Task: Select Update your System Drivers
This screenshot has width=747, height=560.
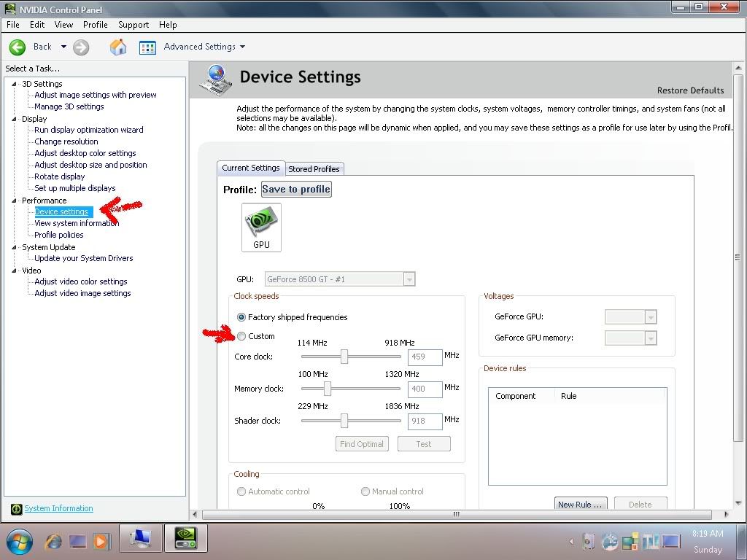Action: 84,258
